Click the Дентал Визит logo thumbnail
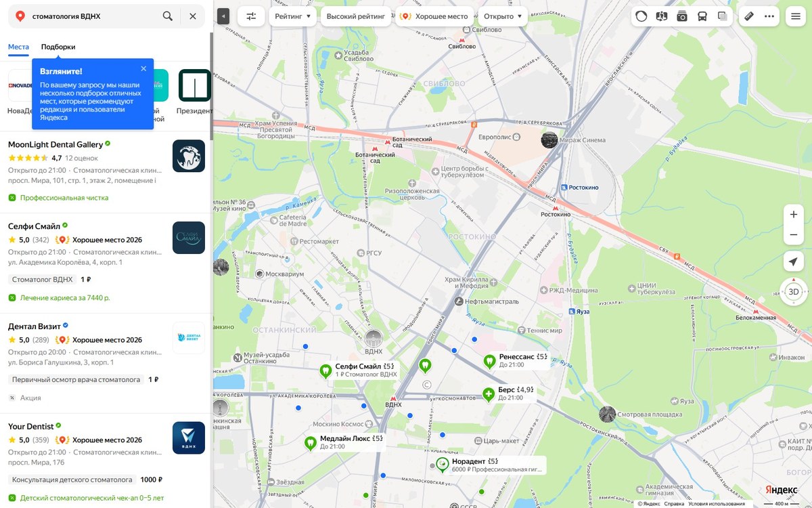 click(x=189, y=337)
